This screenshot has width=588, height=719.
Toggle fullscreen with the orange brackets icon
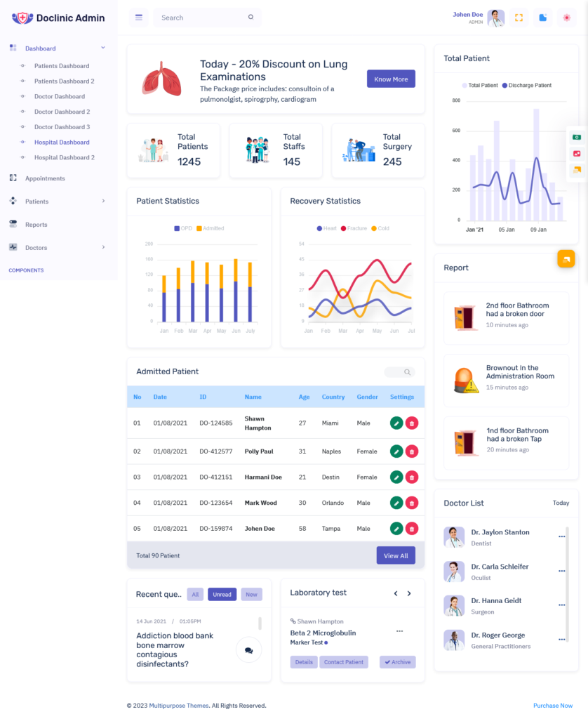pos(519,18)
